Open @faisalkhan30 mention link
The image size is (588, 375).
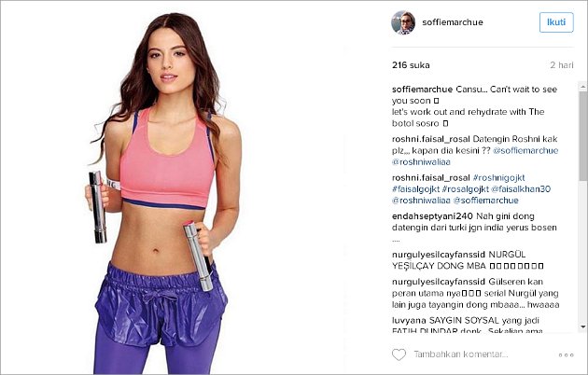pyautogui.click(x=521, y=189)
